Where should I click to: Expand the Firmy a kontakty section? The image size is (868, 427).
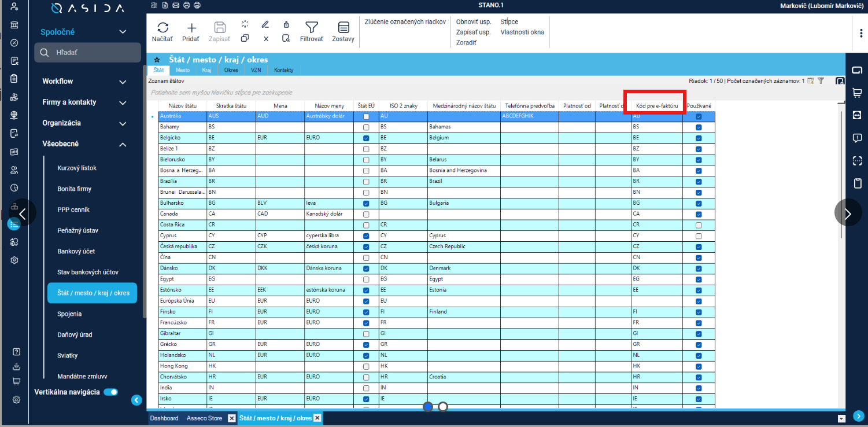coord(84,102)
